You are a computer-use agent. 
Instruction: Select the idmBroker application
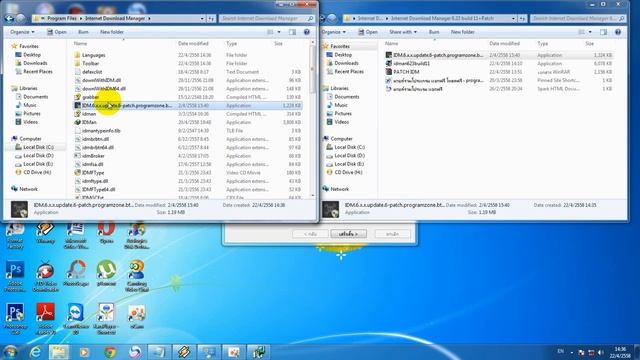coord(93,156)
